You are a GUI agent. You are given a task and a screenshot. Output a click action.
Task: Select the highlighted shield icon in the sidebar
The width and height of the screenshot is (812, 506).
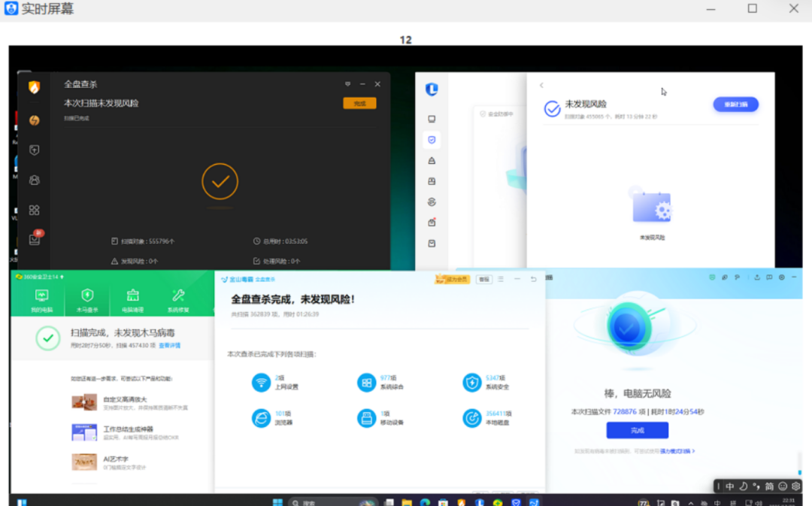tap(432, 139)
